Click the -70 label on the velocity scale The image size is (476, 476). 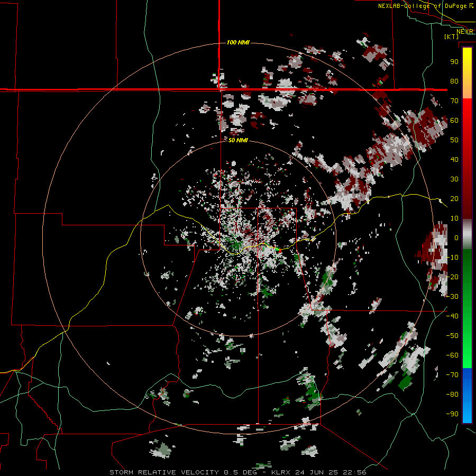452,375
